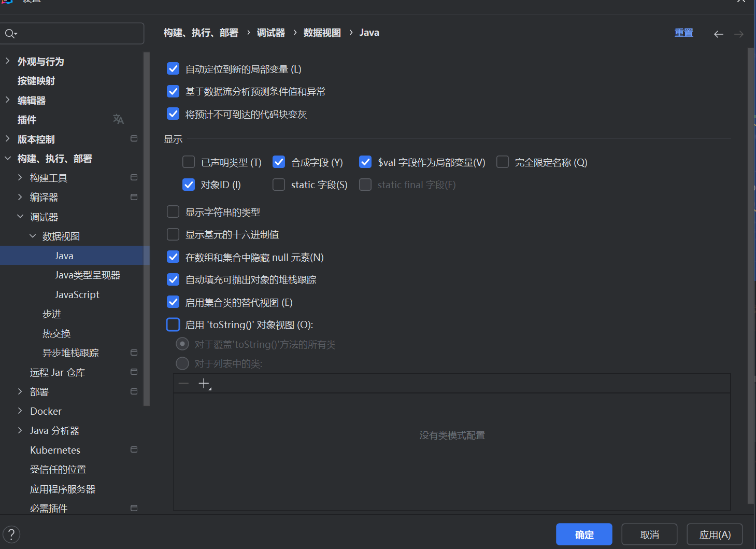Uncheck the 对象ID (I) checkbox
756x549 pixels.
click(x=189, y=185)
